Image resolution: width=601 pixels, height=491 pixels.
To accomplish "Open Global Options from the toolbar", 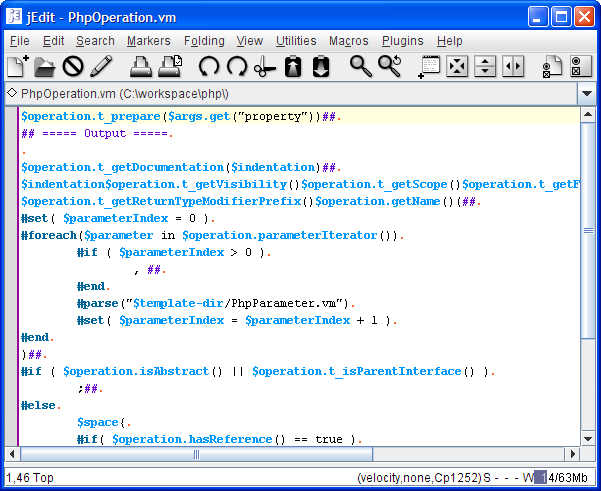I will coord(580,66).
